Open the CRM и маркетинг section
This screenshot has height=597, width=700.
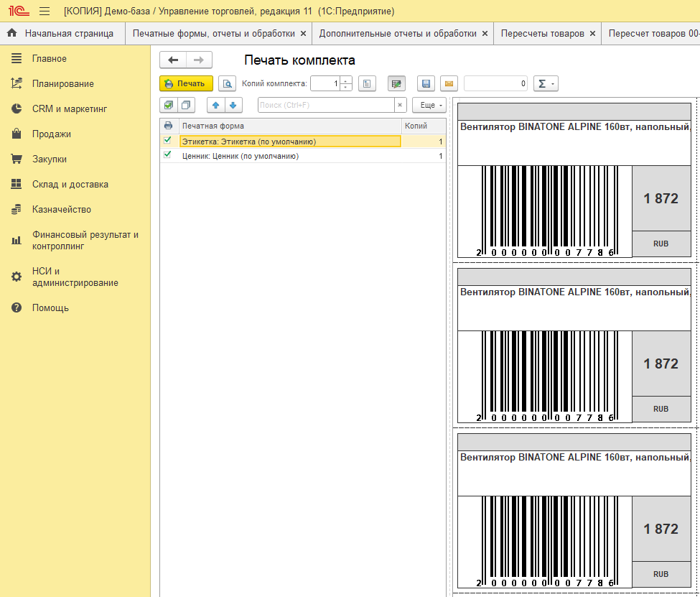point(75,108)
